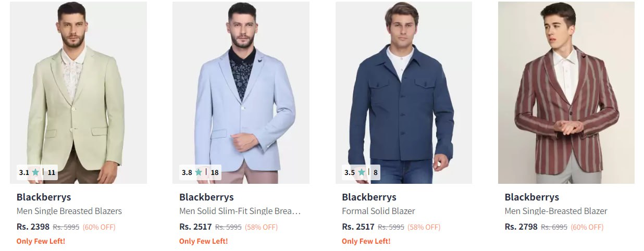Click the Rs. 2398 price

[x=33, y=227]
